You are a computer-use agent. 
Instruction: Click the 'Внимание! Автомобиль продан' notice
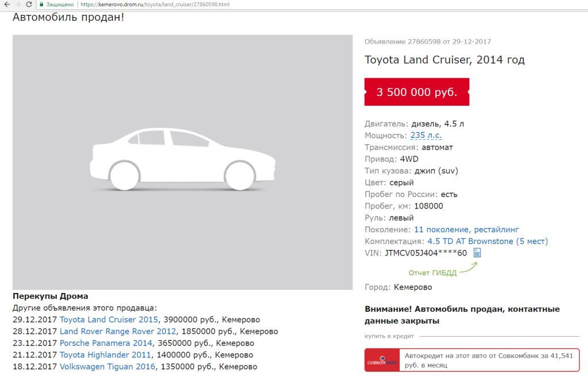pos(462,315)
